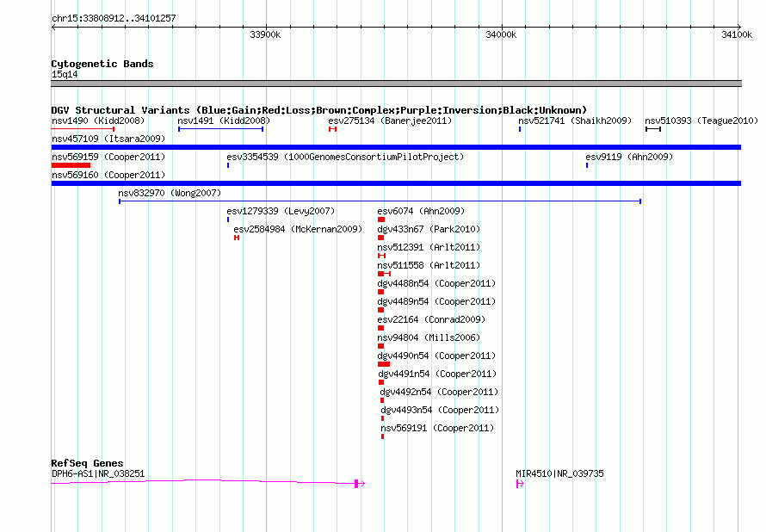This screenshot has height=532, width=766.
Task: Click the 15q14 band label
Action: (65, 74)
